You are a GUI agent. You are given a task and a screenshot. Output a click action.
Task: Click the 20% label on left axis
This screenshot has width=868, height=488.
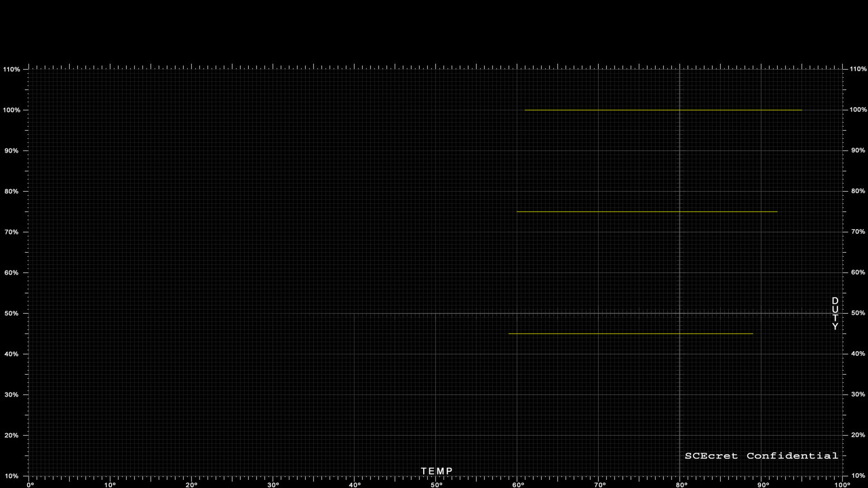point(13,435)
